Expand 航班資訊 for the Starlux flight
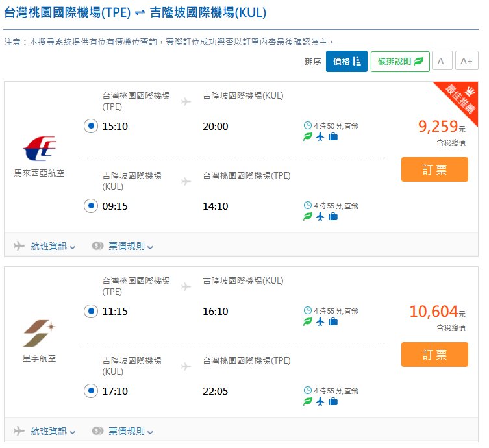Viewport: 489px width, 448px height. pyautogui.click(x=45, y=430)
